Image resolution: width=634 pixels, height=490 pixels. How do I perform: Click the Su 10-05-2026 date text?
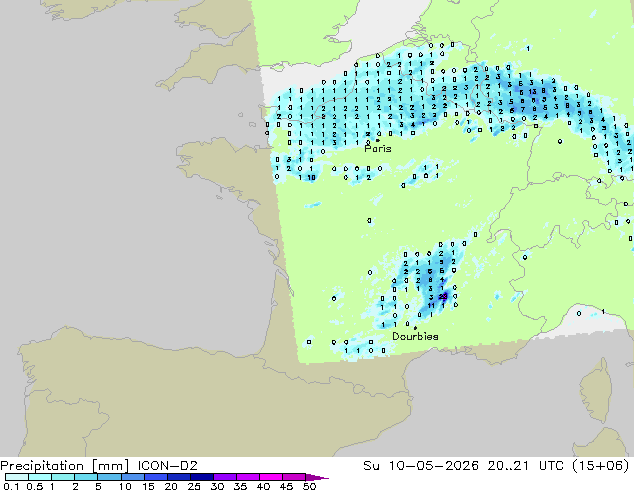click(421, 466)
